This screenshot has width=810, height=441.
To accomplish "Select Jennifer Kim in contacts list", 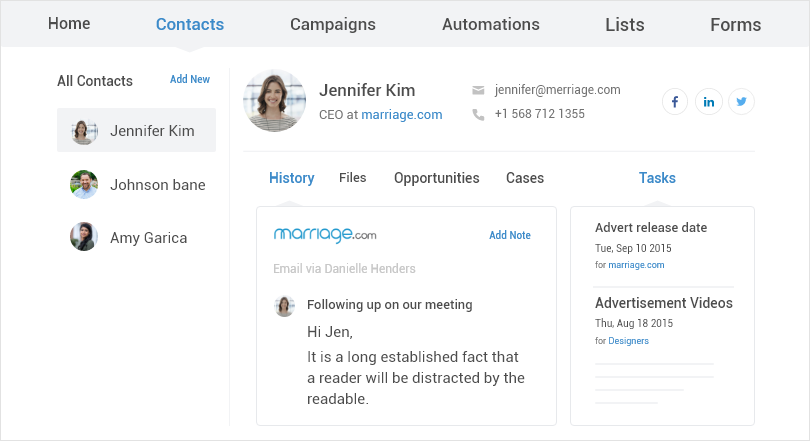I will (x=136, y=130).
